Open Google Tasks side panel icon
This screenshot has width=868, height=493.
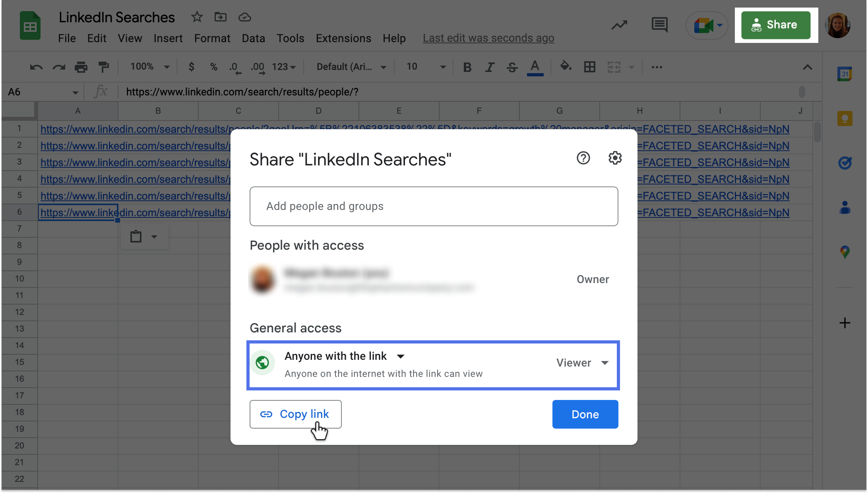click(x=845, y=163)
